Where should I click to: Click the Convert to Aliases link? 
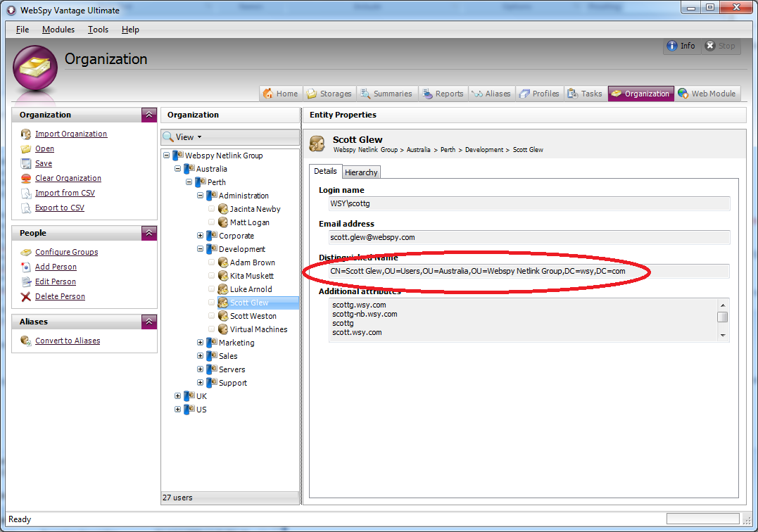tap(68, 341)
